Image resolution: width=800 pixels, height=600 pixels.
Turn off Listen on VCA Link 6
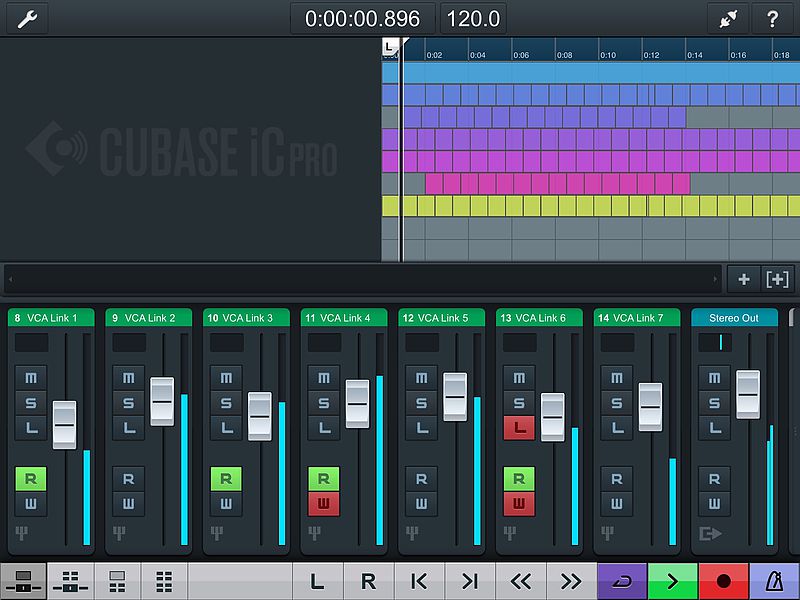pos(519,428)
